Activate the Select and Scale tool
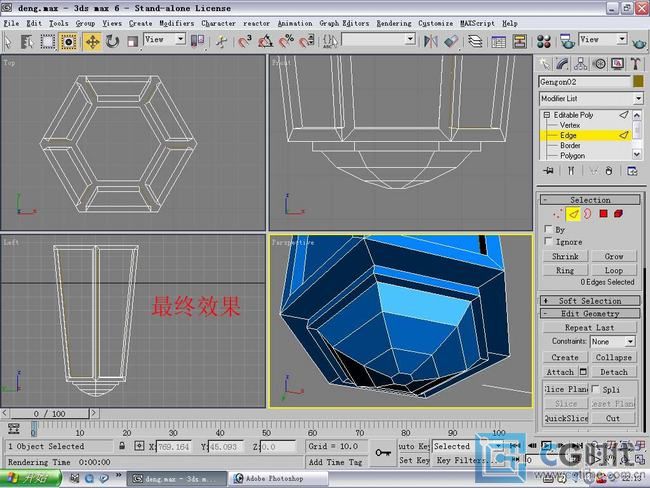The image size is (650, 488). [x=132, y=42]
